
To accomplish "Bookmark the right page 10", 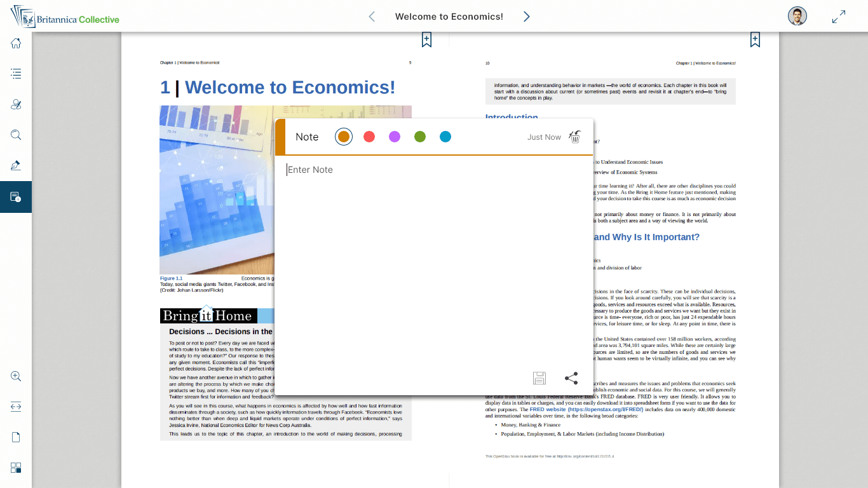I will (x=755, y=39).
